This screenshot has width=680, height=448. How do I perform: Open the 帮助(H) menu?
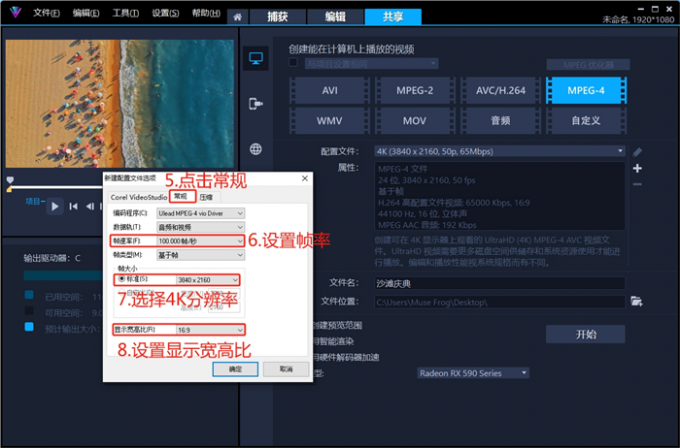[x=206, y=13]
